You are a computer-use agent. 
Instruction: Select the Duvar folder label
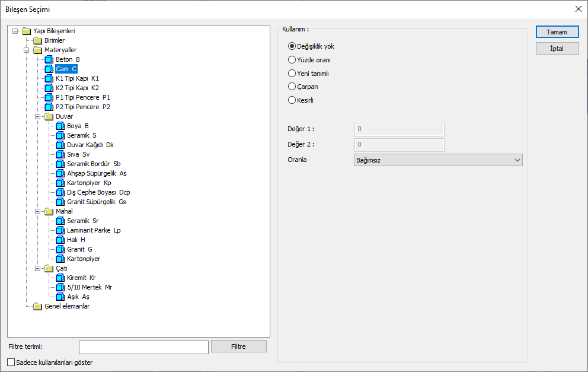(64, 116)
